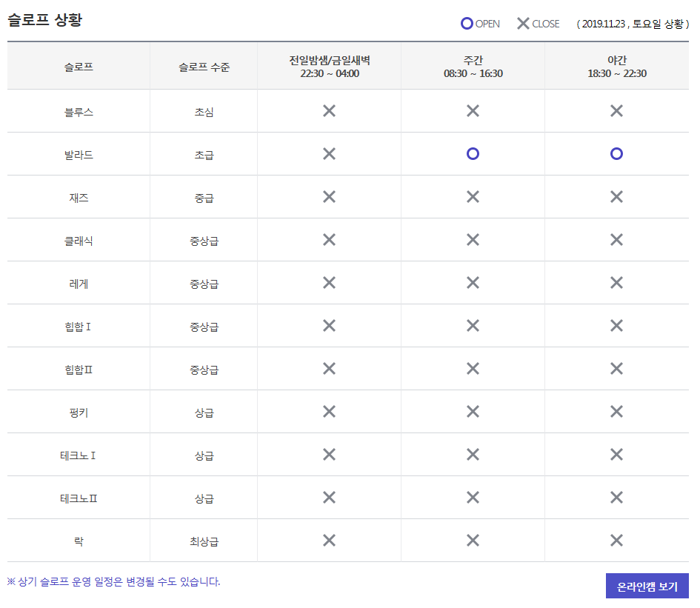Click X icon for 블루스 전일밤샘

pyautogui.click(x=329, y=110)
